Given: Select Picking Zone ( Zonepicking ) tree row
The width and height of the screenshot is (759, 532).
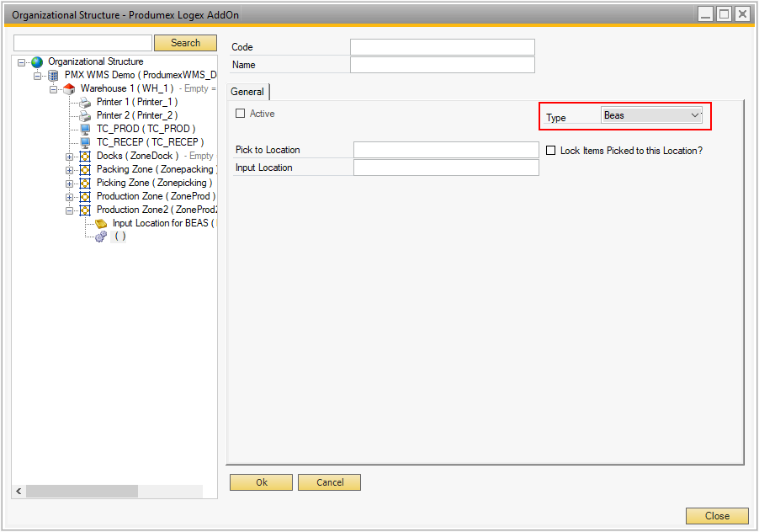Looking at the screenshot, I should [155, 183].
